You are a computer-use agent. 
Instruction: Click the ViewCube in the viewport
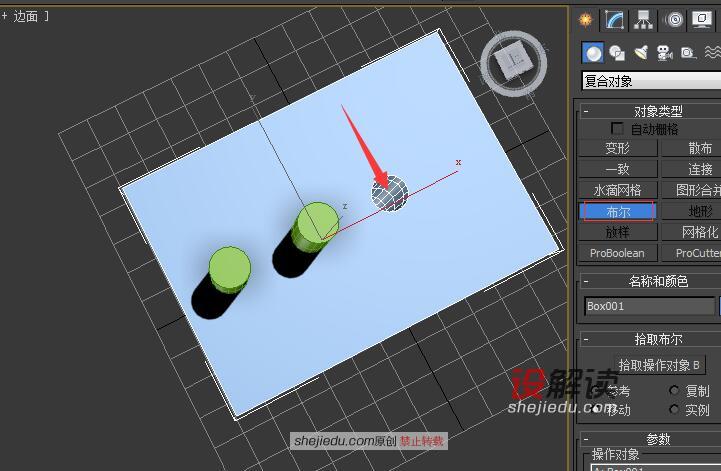coord(513,62)
